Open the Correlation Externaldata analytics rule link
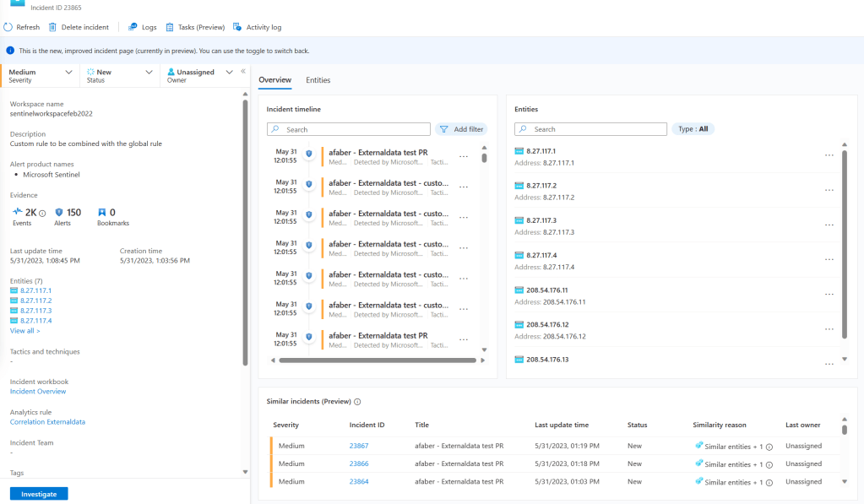The height and width of the screenshot is (504, 864). click(47, 421)
